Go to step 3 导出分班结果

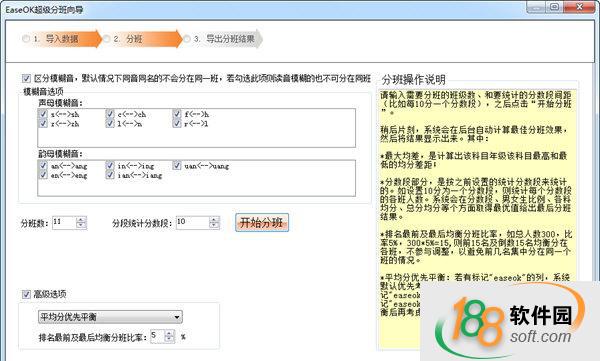223,39
